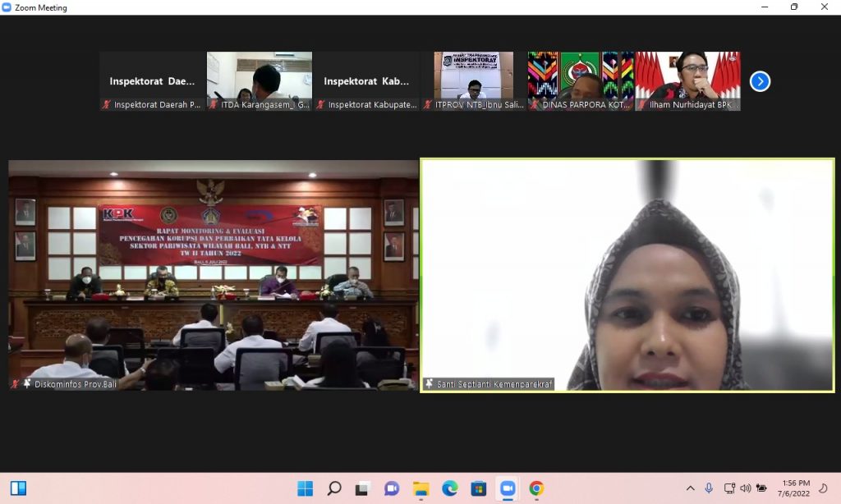Click the Windows Start button
Screen dimensions: 841x504
(305, 488)
